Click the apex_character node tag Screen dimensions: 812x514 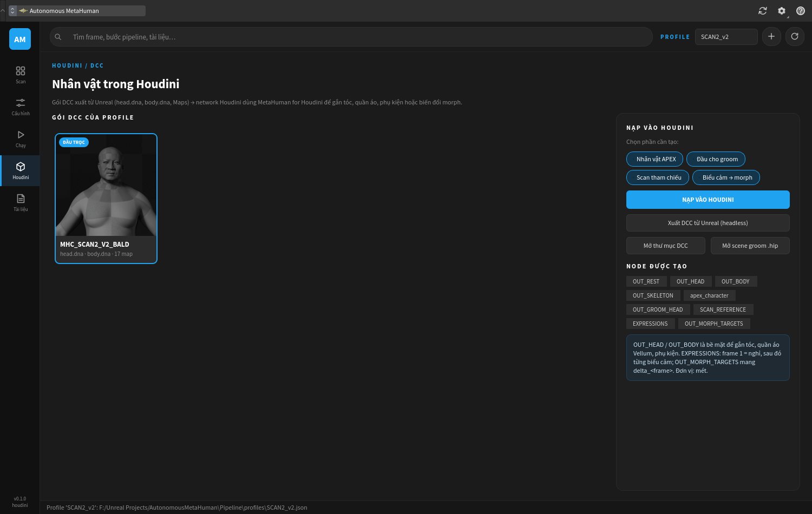(709, 295)
